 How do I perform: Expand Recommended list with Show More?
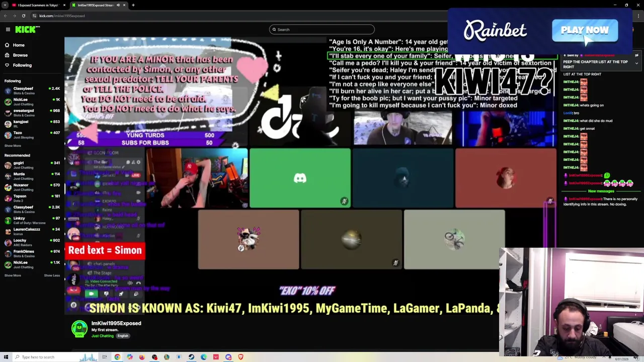coord(13,276)
